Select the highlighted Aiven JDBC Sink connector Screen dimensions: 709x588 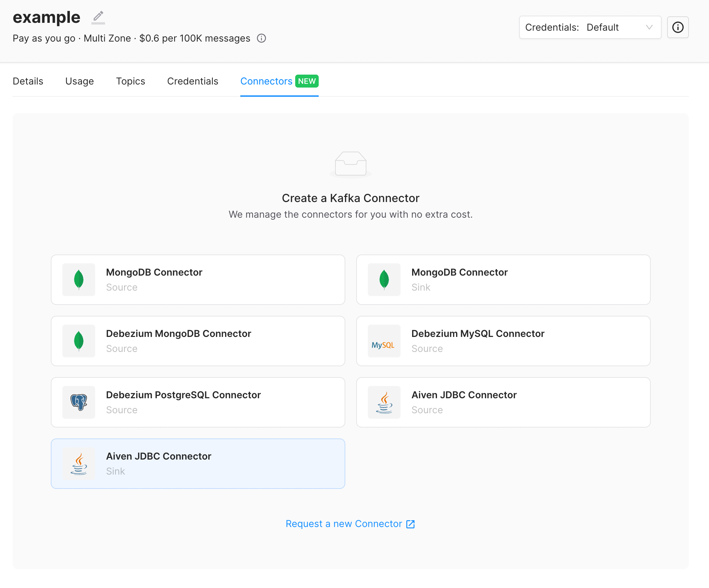click(198, 464)
